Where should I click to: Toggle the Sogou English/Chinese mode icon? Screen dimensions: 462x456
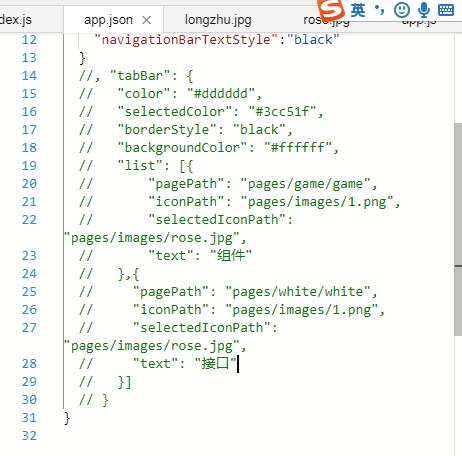click(x=358, y=10)
